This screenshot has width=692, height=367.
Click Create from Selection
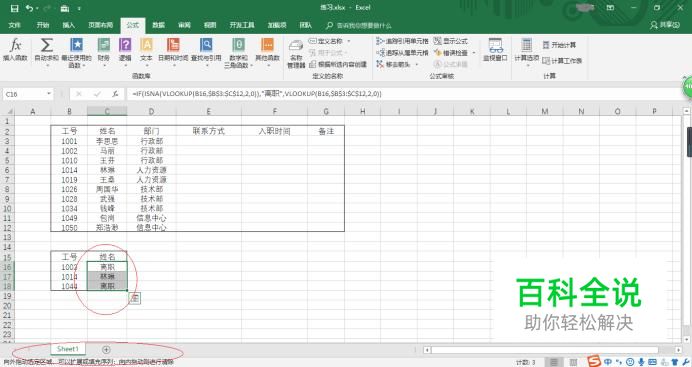(x=338, y=64)
